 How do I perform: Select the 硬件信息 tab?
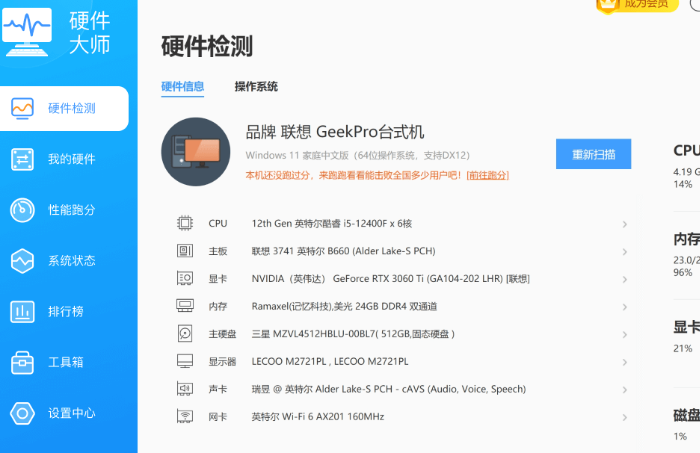pyautogui.click(x=182, y=87)
